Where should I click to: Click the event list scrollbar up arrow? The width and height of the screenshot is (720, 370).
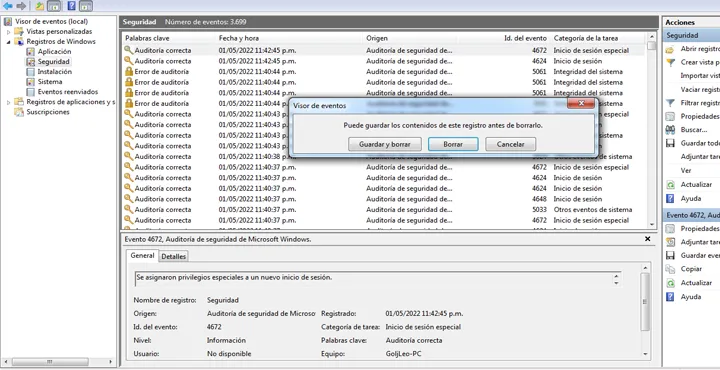point(651,37)
